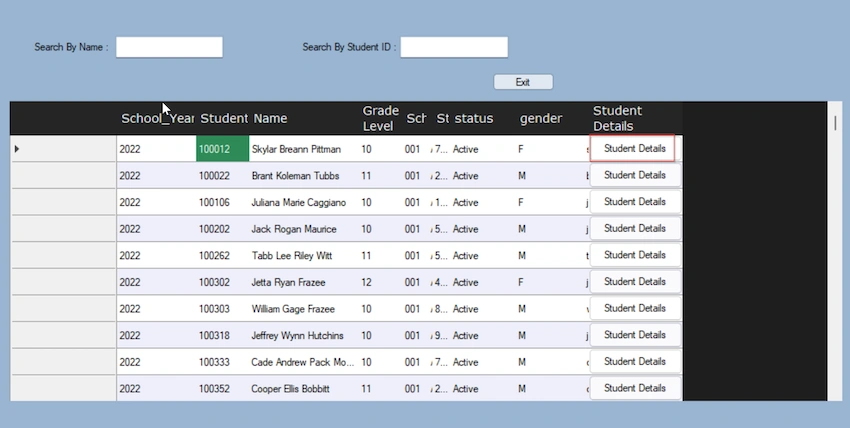Click the Exit button
The width and height of the screenshot is (850, 428).
click(523, 82)
